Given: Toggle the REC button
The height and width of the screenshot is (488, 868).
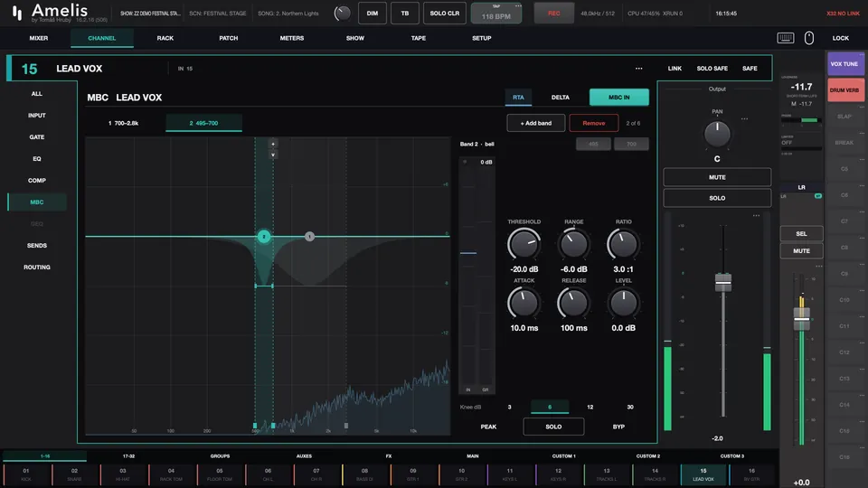Looking at the screenshot, I should coord(553,14).
